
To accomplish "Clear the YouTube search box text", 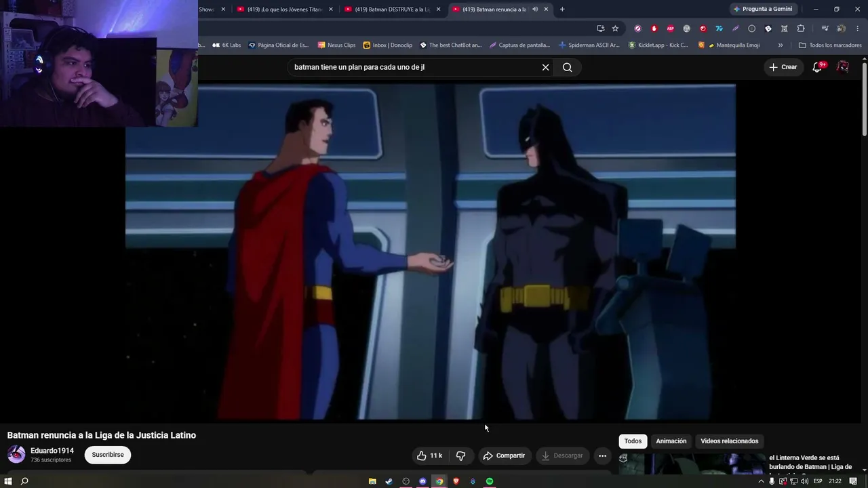I will 545,67.
